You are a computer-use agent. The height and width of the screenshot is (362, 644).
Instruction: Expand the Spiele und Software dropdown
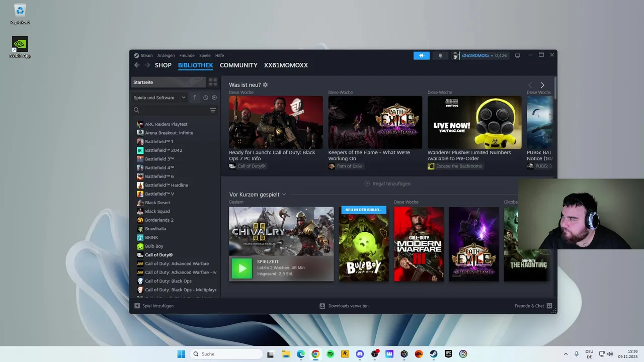pyautogui.click(x=159, y=98)
